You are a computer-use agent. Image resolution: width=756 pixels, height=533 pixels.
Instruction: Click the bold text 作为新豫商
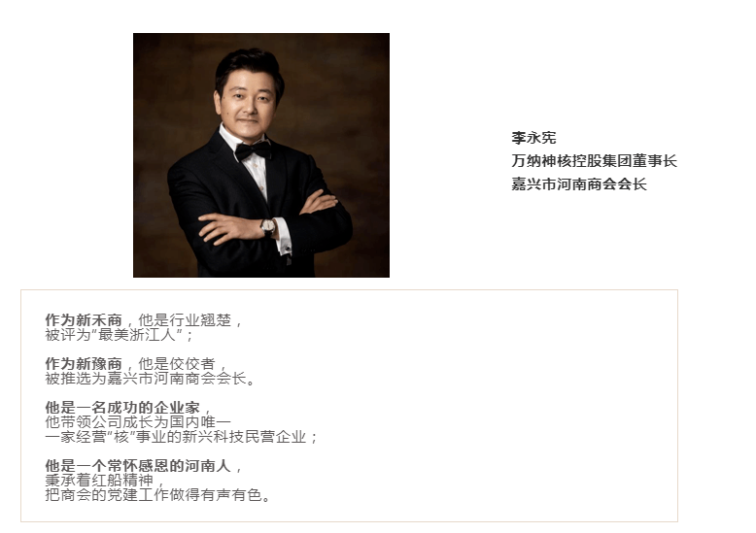point(84,364)
